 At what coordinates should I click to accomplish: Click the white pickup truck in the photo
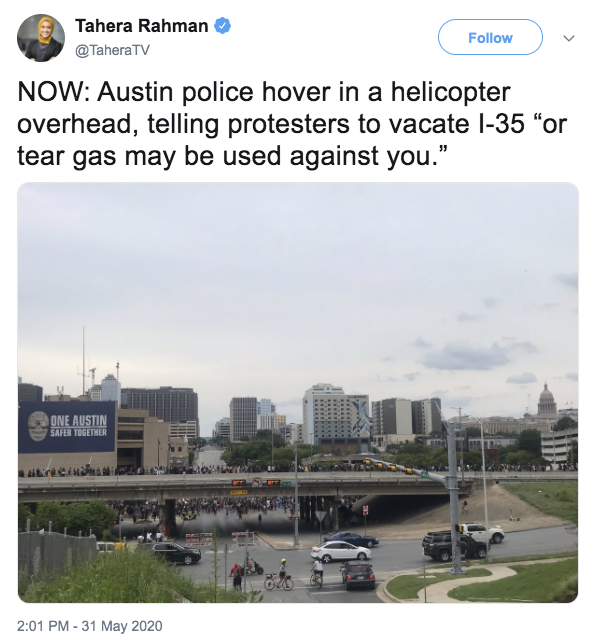[481, 531]
